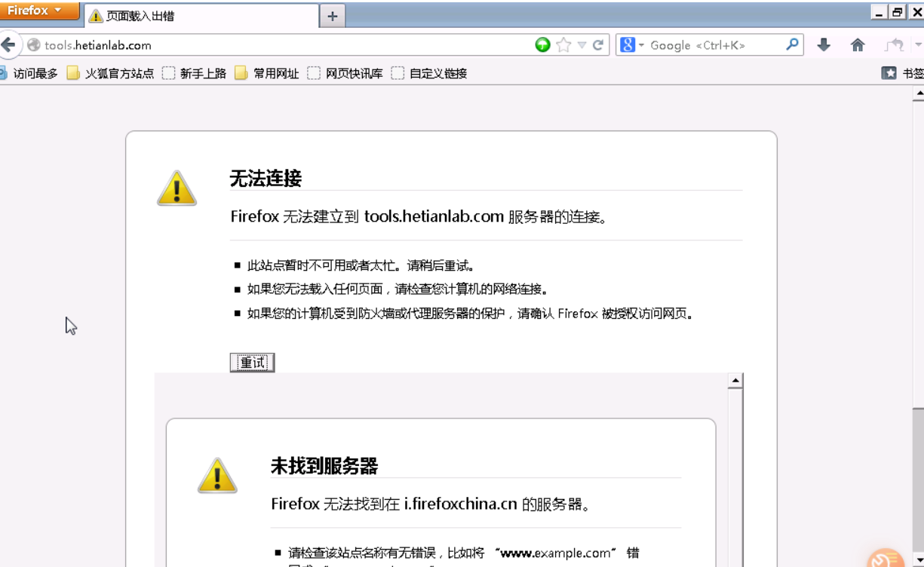924x567 pixels.
Task: Reload the page with refresh icon
Action: pyautogui.click(x=598, y=45)
